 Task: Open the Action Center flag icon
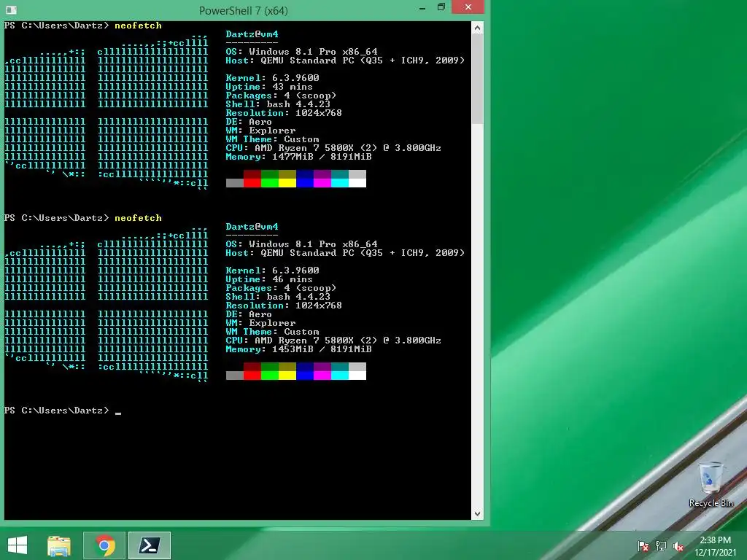click(x=643, y=546)
